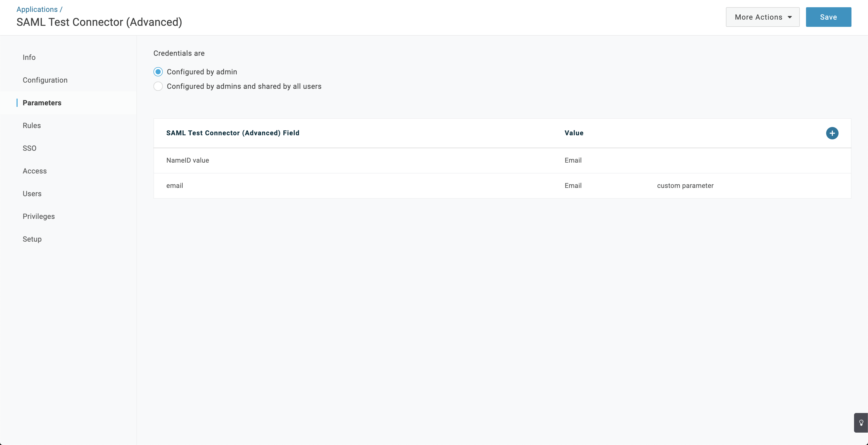This screenshot has height=445, width=868.
Task: Choose Configured by admins and shared by all users
Action: [158, 86]
